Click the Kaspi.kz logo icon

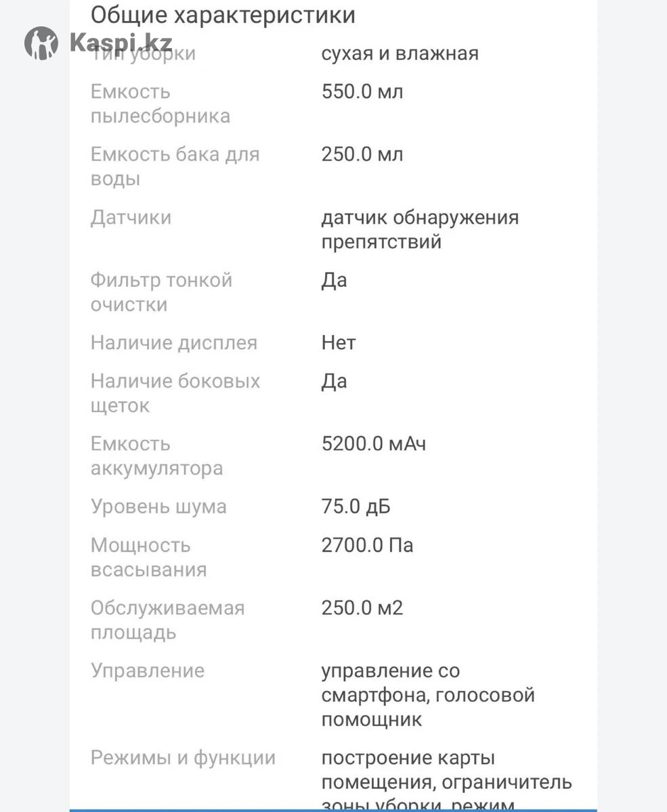click(x=41, y=43)
